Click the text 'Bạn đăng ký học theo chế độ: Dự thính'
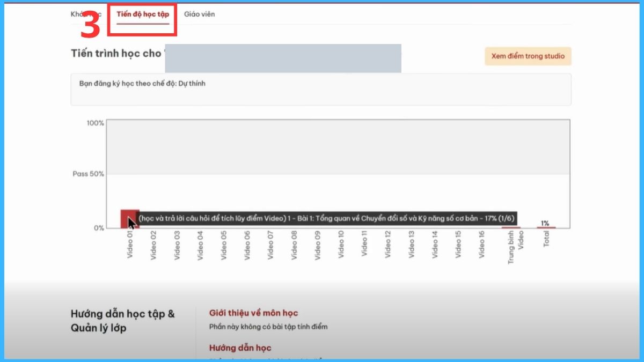Screen dimensions: 644x362 [142, 84]
